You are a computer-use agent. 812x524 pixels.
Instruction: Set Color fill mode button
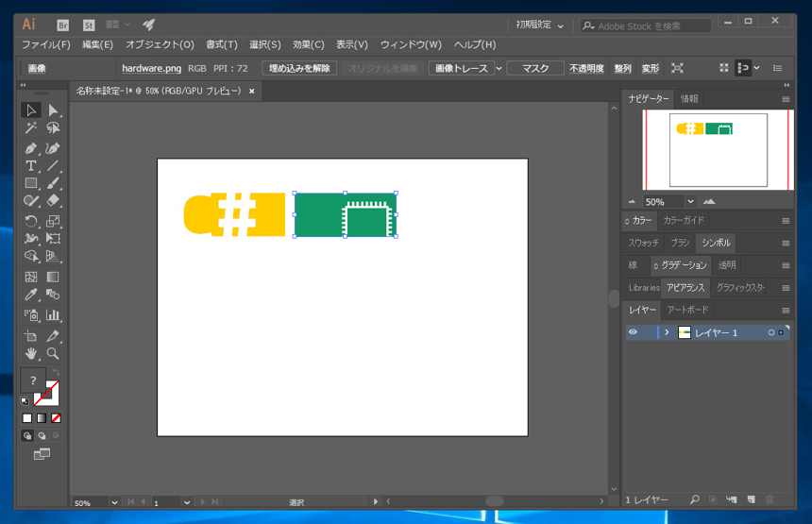27,418
